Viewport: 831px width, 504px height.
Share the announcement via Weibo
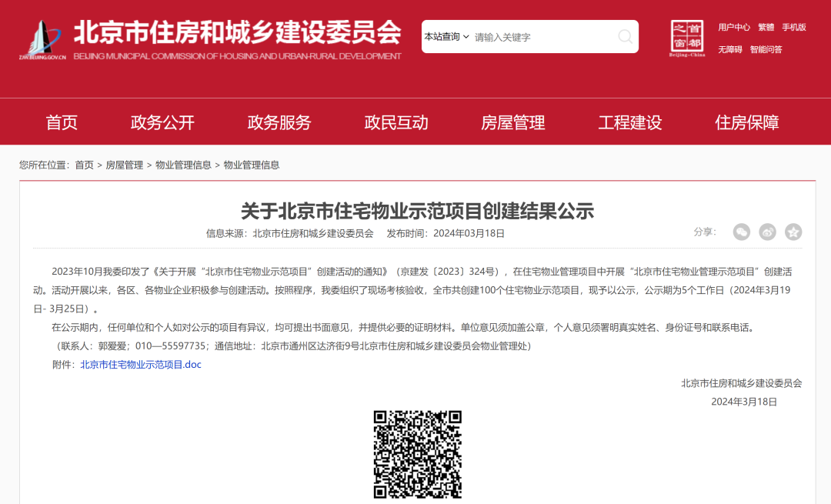[x=767, y=232]
